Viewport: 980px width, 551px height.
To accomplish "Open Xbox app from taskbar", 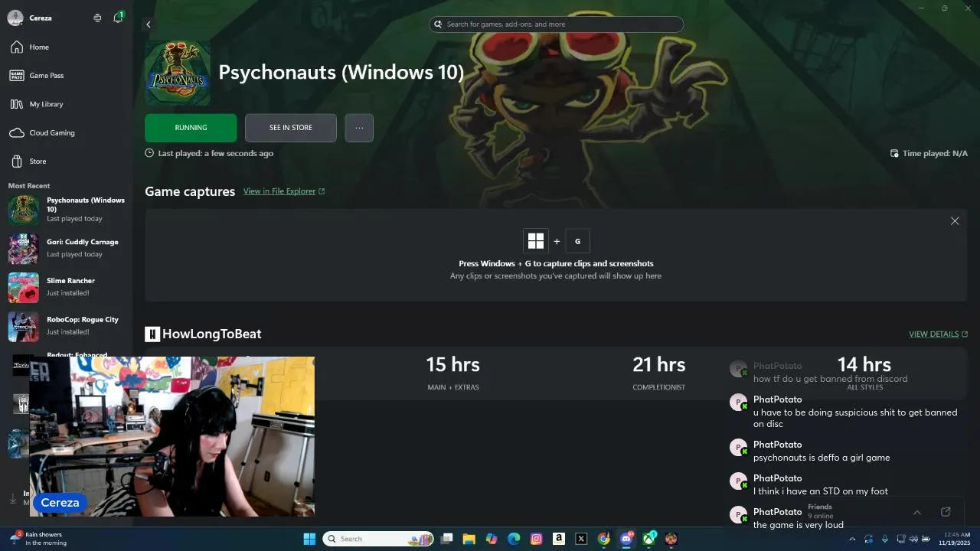I will pos(649,539).
